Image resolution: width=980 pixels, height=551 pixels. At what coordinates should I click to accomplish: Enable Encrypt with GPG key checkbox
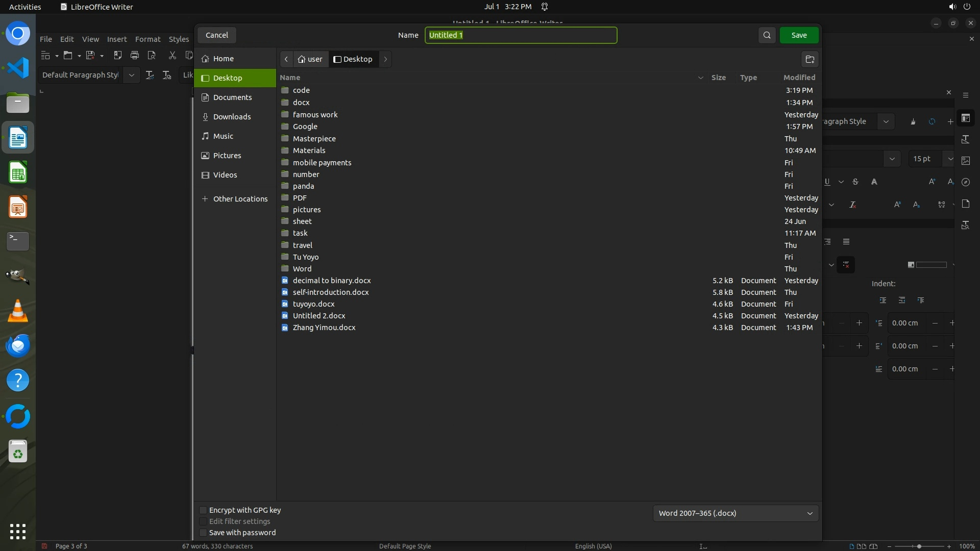pyautogui.click(x=203, y=510)
